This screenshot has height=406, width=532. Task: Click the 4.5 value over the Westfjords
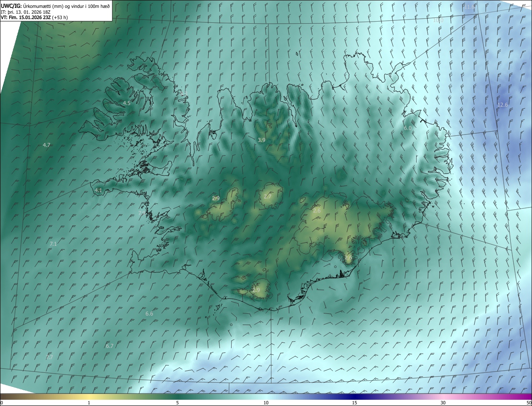coord(127,103)
